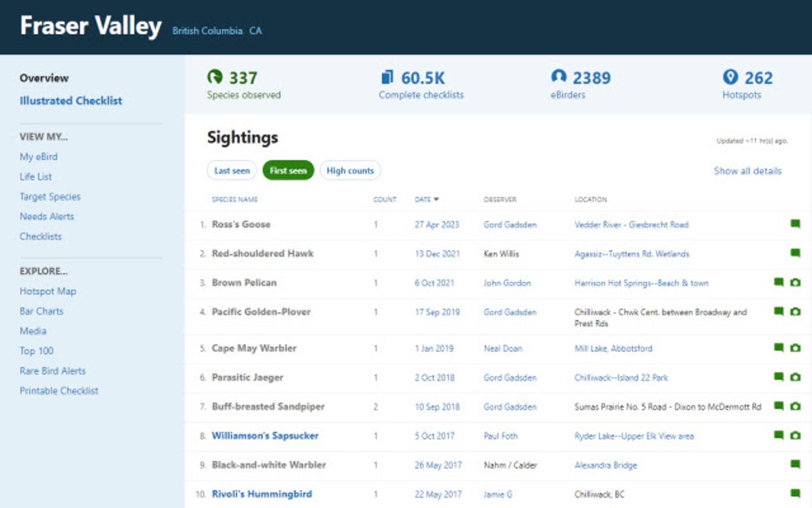Click 337 Species observed stat
812x508 pixels.
244,84
